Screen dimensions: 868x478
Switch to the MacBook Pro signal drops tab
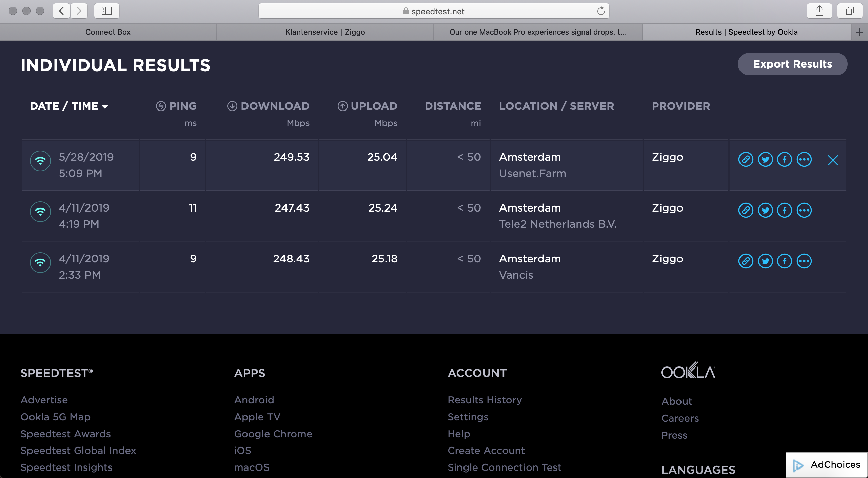coord(538,32)
